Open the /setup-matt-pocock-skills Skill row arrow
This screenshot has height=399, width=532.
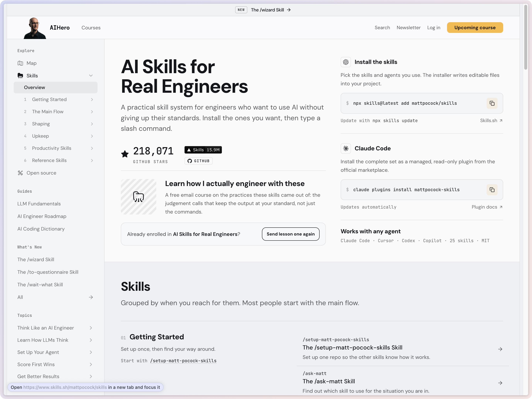(500, 349)
